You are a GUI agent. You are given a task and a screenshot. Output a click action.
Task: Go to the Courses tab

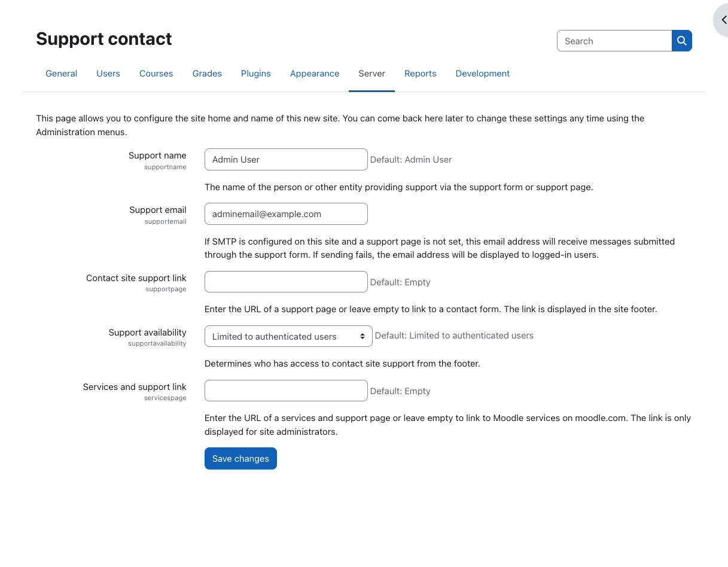pos(156,74)
